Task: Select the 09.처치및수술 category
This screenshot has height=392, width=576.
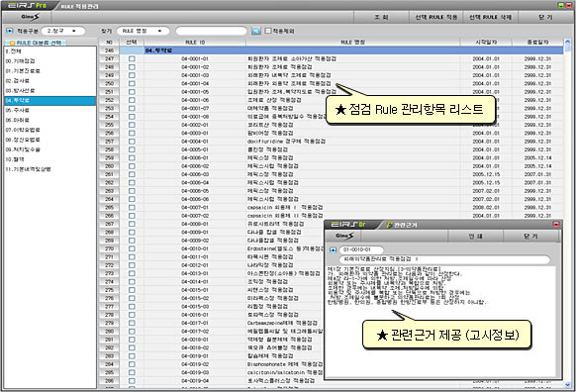Action: tap(49, 149)
